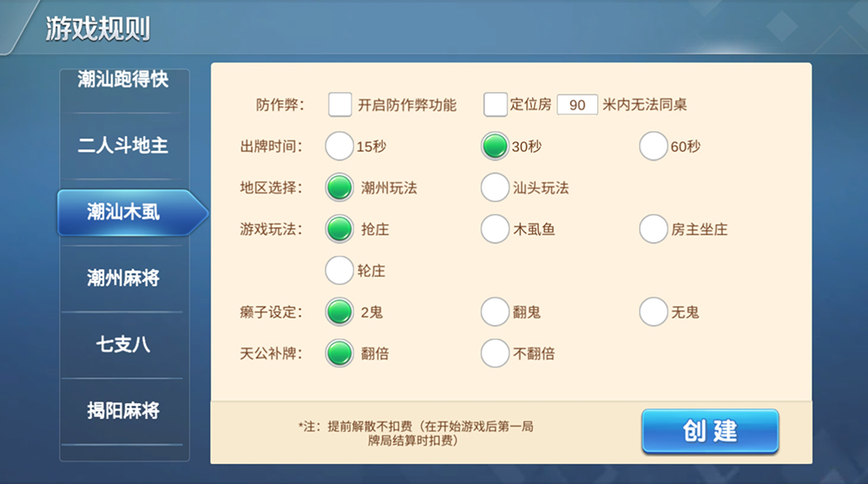Tick the 定位房 checkbox

tap(496, 105)
